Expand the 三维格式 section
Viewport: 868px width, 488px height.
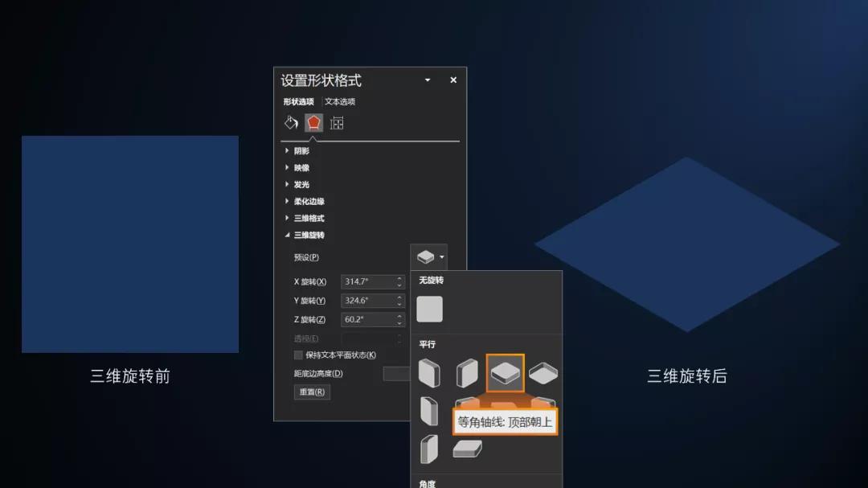pos(288,218)
